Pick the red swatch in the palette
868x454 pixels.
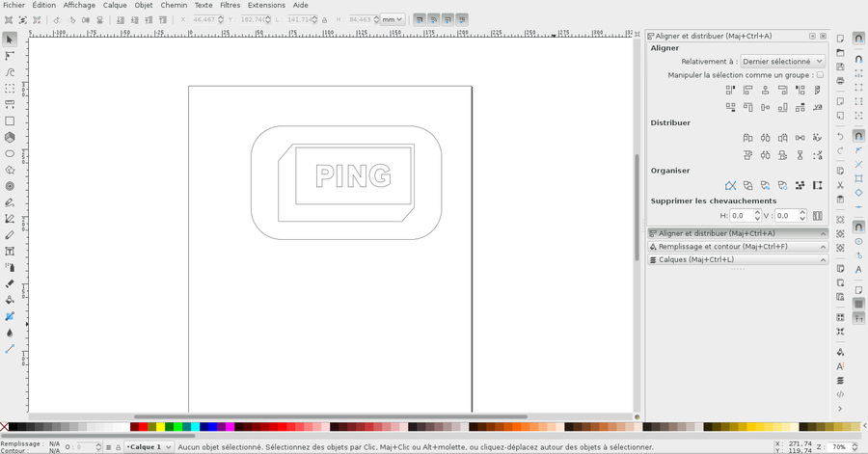[143, 426]
